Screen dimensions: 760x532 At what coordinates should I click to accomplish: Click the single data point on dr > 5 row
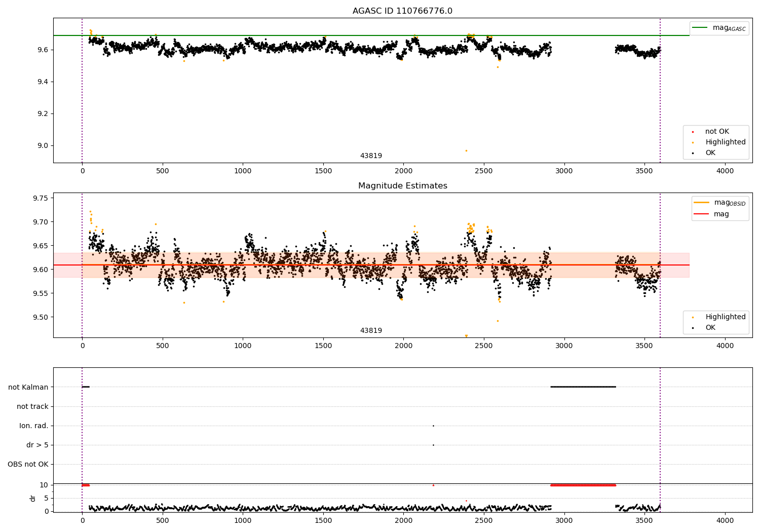click(x=433, y=445)
